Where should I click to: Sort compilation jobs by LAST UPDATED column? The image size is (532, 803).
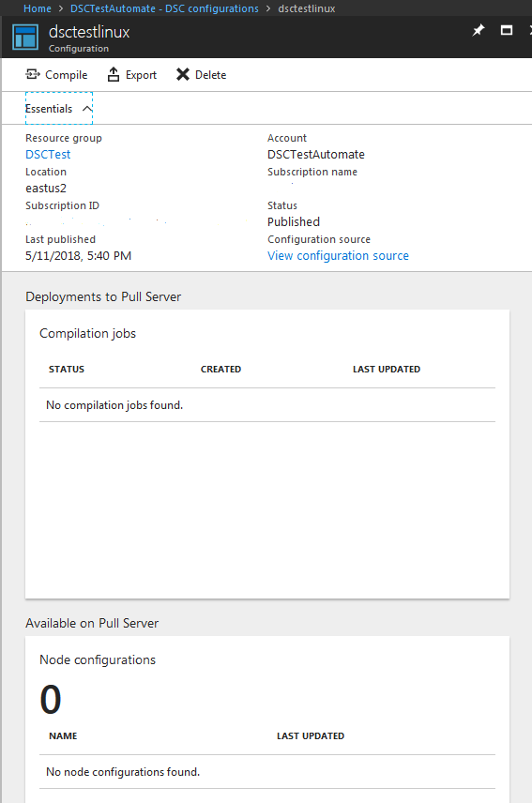387,370
